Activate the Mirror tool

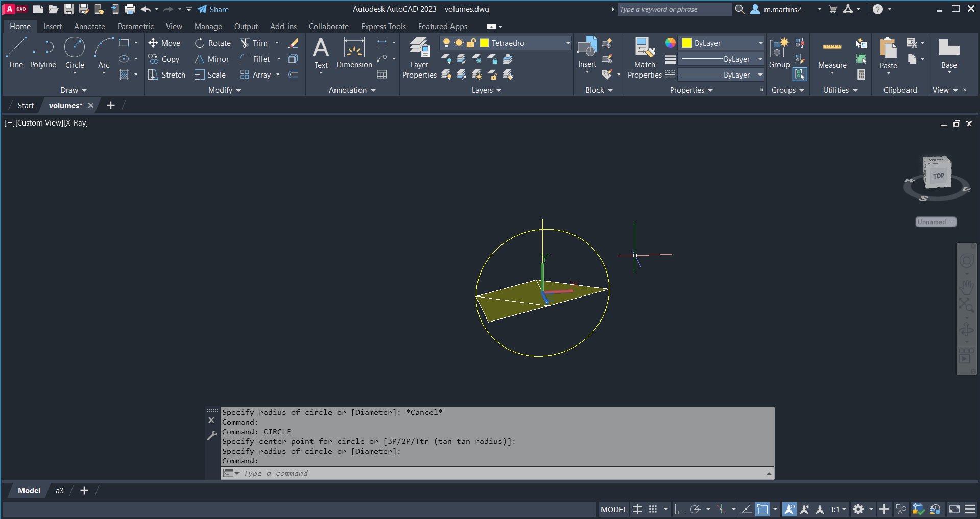(x=211, y=59)
